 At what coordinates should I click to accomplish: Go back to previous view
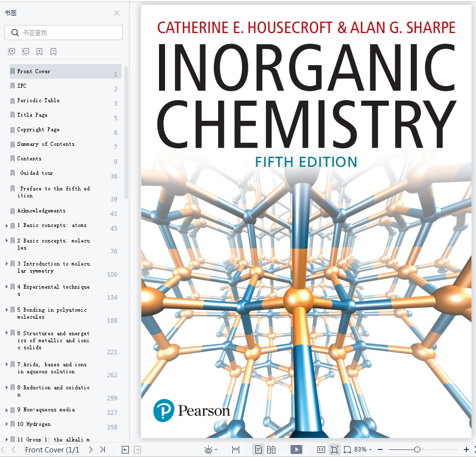point(125,449)
